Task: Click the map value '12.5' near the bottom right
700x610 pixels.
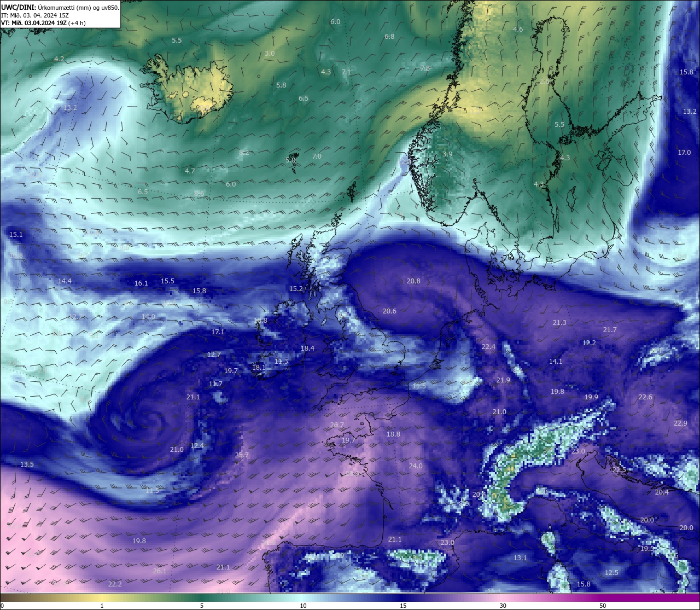Action: (x=611, y=573)
